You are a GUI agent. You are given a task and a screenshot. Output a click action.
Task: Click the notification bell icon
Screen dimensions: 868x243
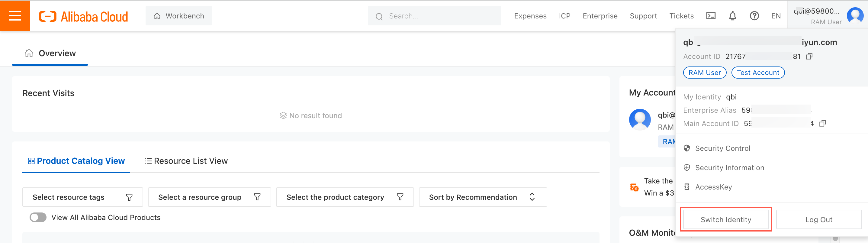click(x=732, y=16)
